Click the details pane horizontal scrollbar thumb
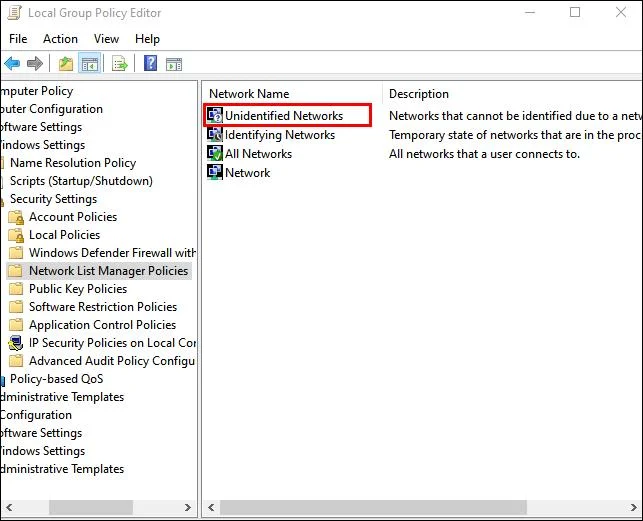Viewport: 643px width, 521px height. click(373, 507)
